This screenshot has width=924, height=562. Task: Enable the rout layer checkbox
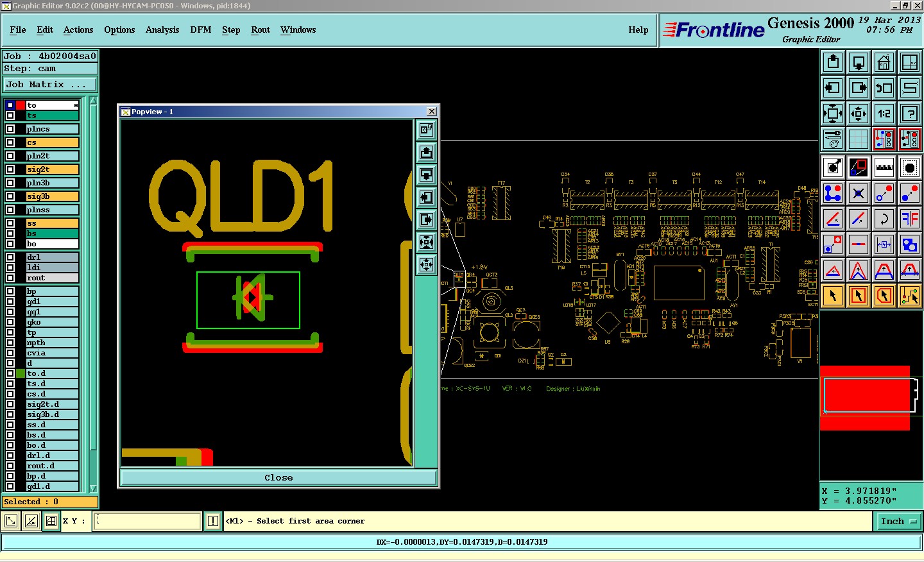click(10, 278)
